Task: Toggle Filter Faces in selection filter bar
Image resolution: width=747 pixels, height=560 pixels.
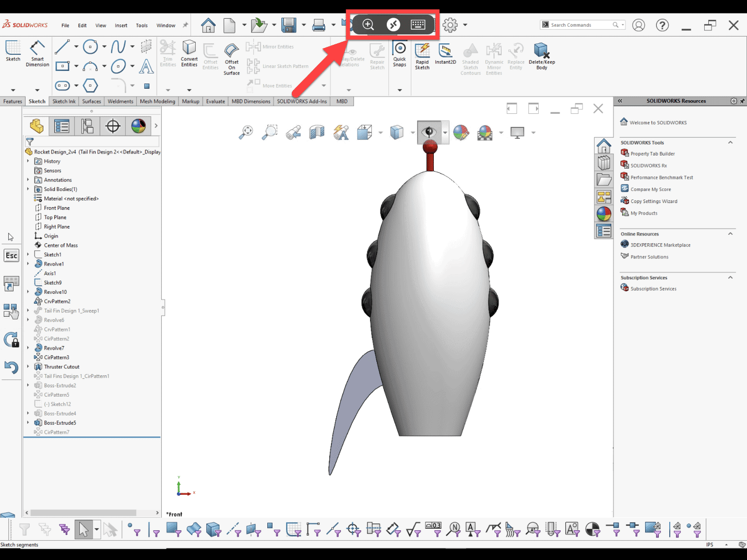Action: pyautogui.click(x=174, y=529)
